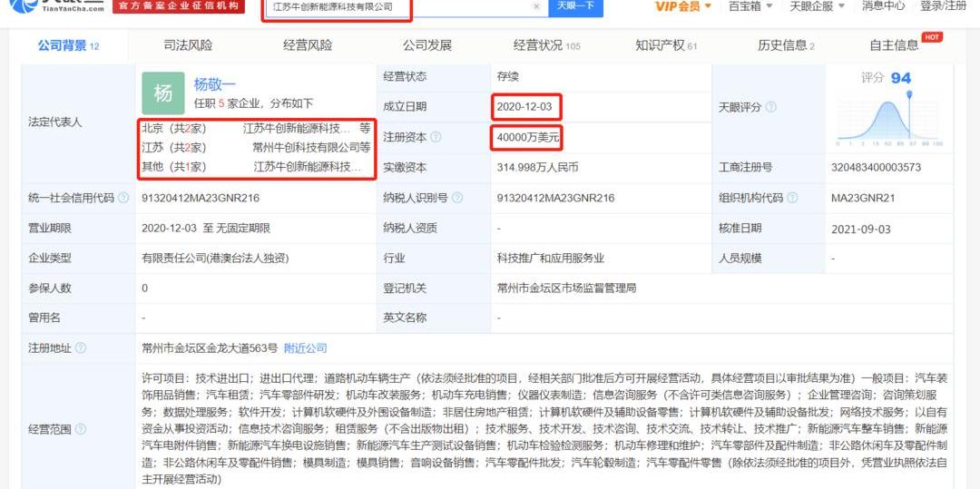This screenshot has width=980, height=489.
Task: Click registration authority 常州市金坛区市场监督管理局
Action: coord(566,288)
